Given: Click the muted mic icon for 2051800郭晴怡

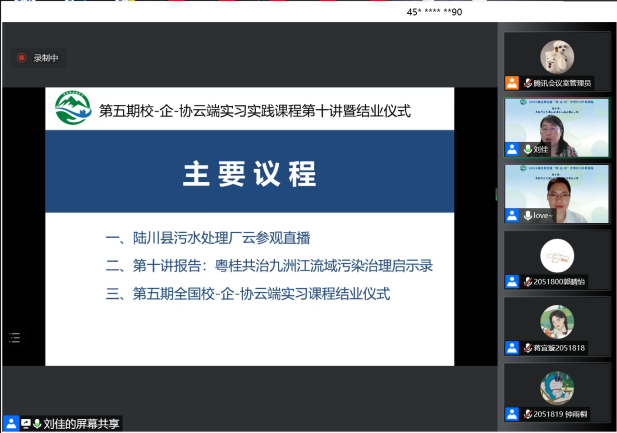Looking at the screenshot, I should click(526, 281).
